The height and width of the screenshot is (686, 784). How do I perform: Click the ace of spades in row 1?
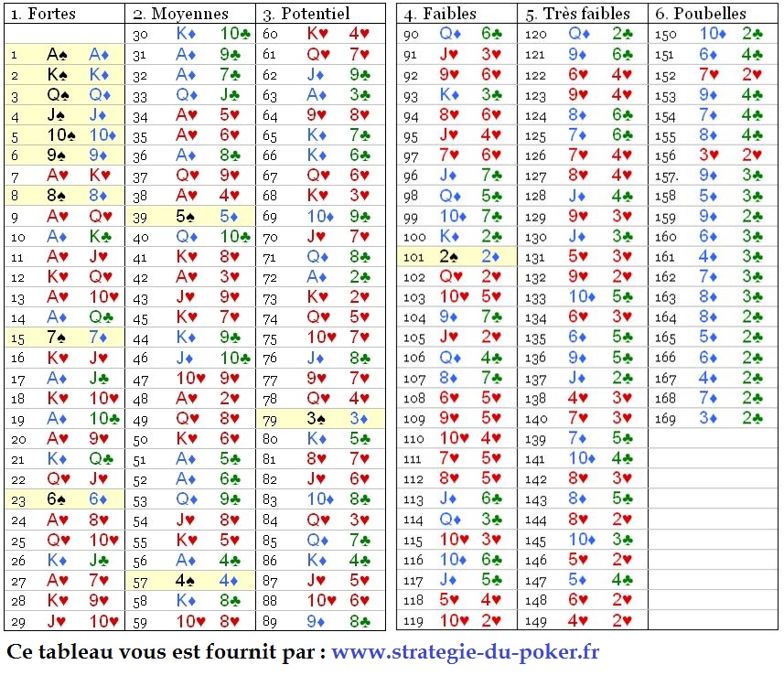pos(58,54)
